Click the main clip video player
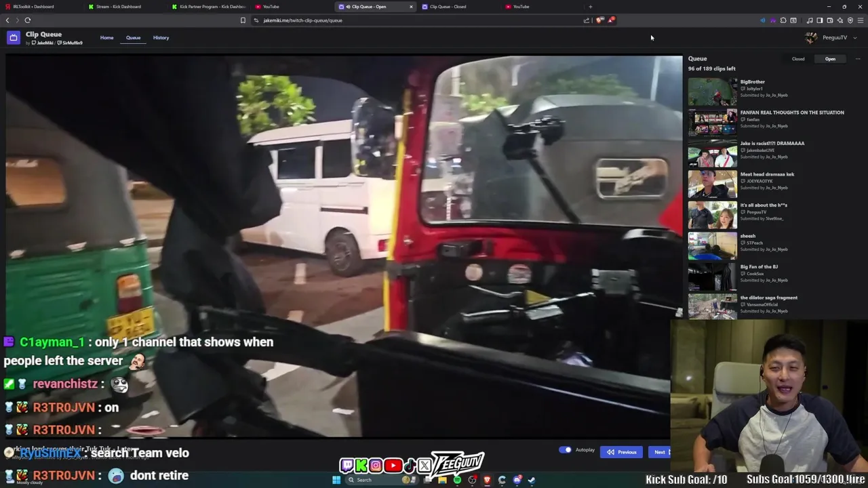This screenshot has height=488, width=868. (344, 247)
